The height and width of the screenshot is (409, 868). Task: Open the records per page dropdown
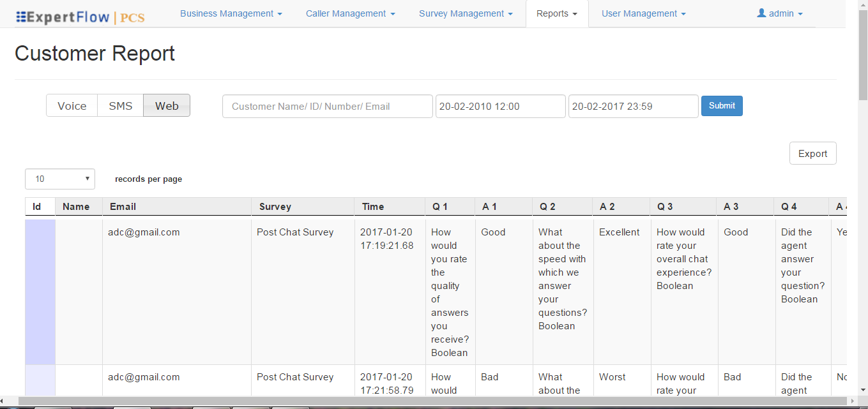click(x=59, y=179)
